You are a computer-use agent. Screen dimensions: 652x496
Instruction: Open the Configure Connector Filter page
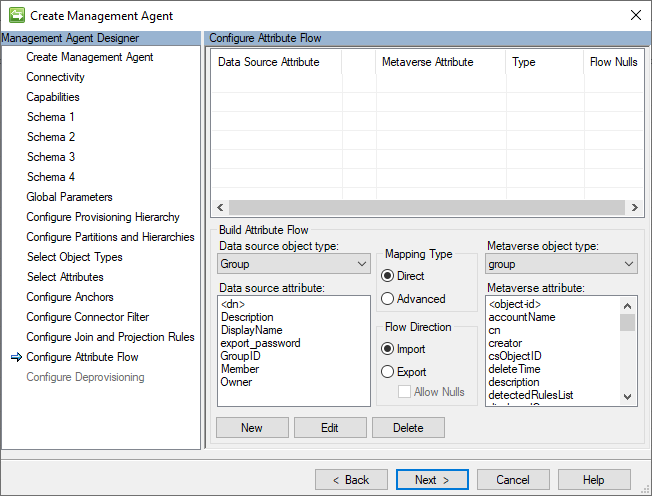88,317
